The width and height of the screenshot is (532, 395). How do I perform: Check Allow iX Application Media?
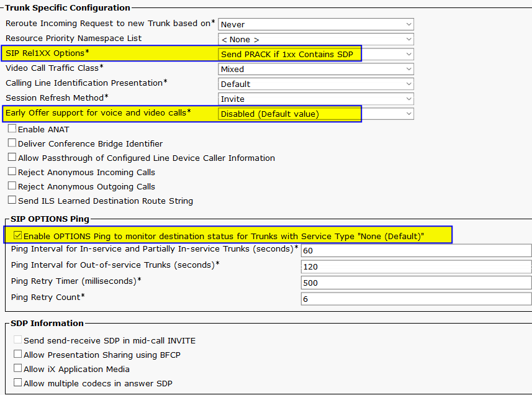[17, 368]
